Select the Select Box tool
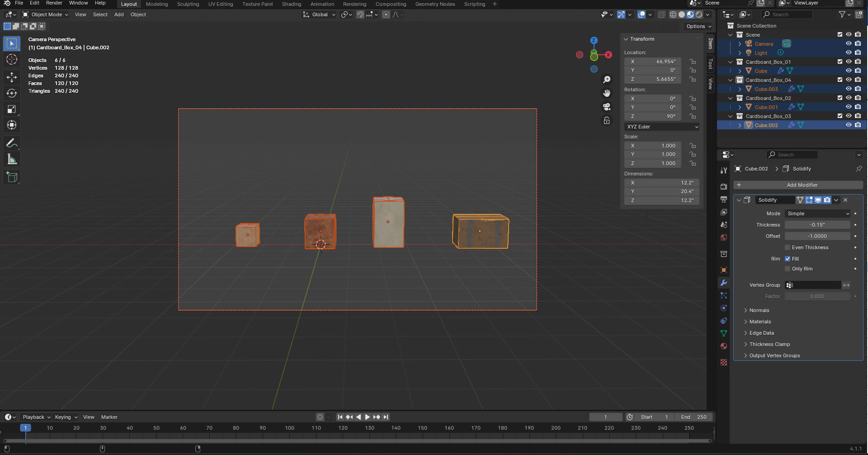Screen dimensions: 868x455 (x=12, y=43)
